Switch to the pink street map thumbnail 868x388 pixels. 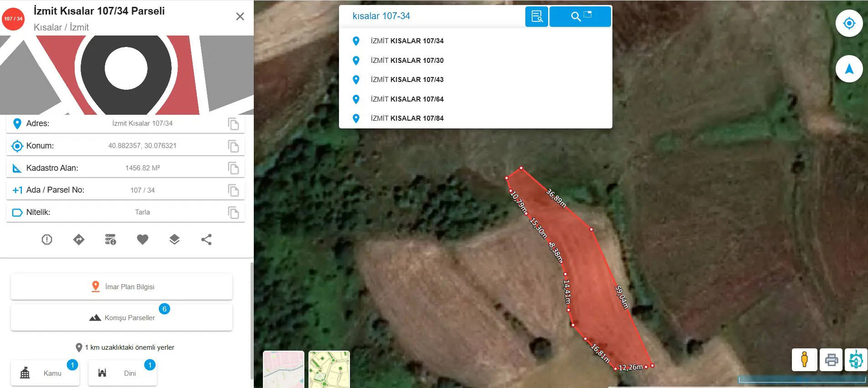pyautogui.click(x=283, y=369)
